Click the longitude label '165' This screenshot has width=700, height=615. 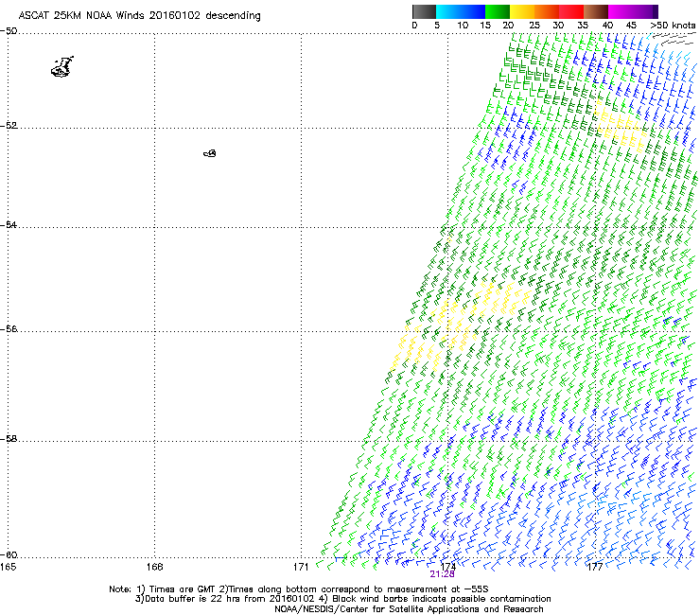9,567
